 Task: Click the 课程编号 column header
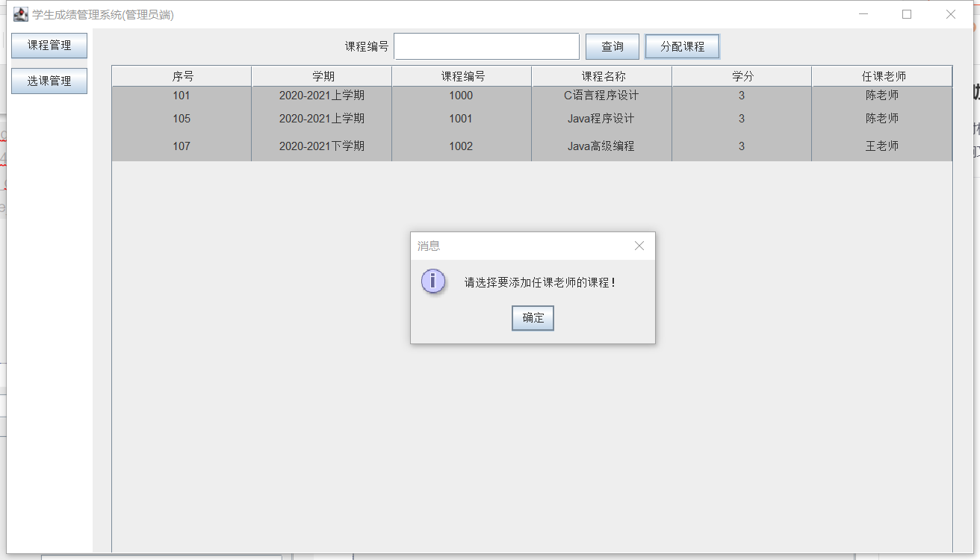462,76
